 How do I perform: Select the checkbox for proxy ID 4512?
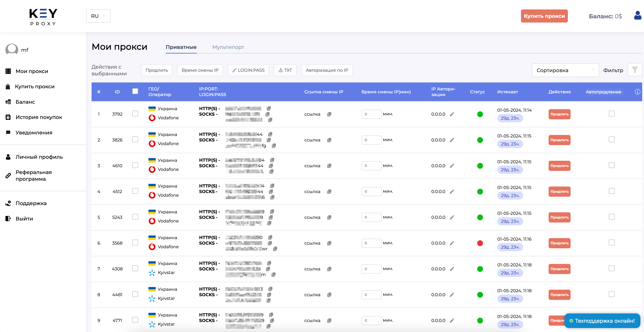click(x=135, y=191)
